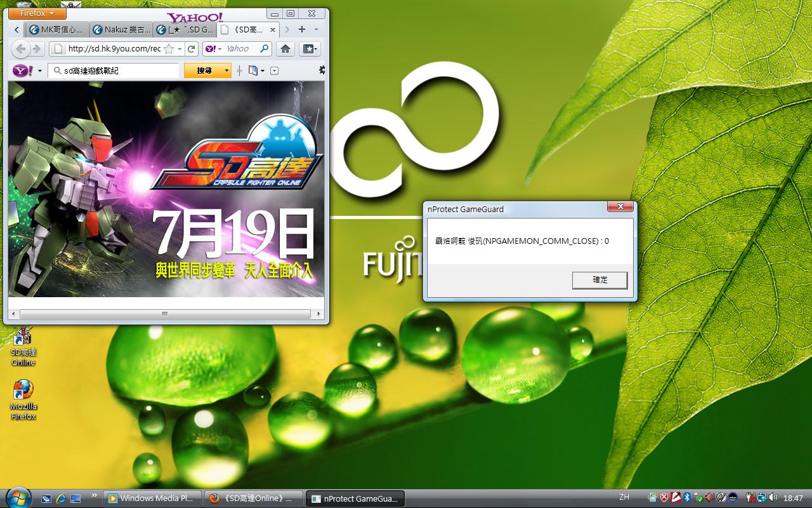Click the horizontal scrollbar in Firefox page
Image resolution: width=812 pixels, height=508 pixels.
click(x=165, y=314)
